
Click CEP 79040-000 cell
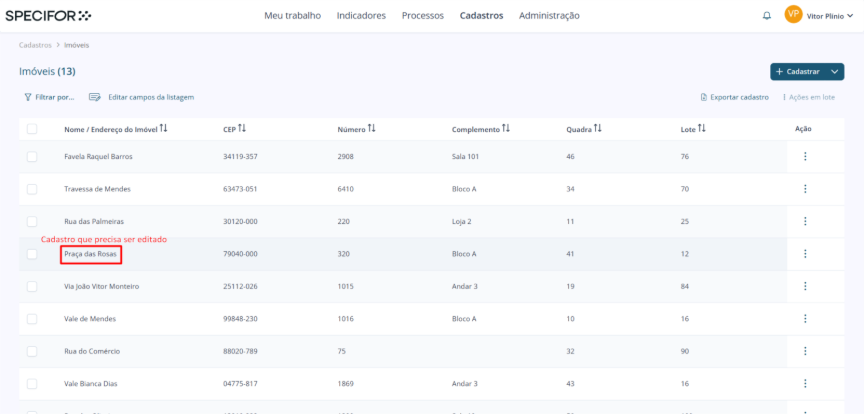[x=241, y=254]
